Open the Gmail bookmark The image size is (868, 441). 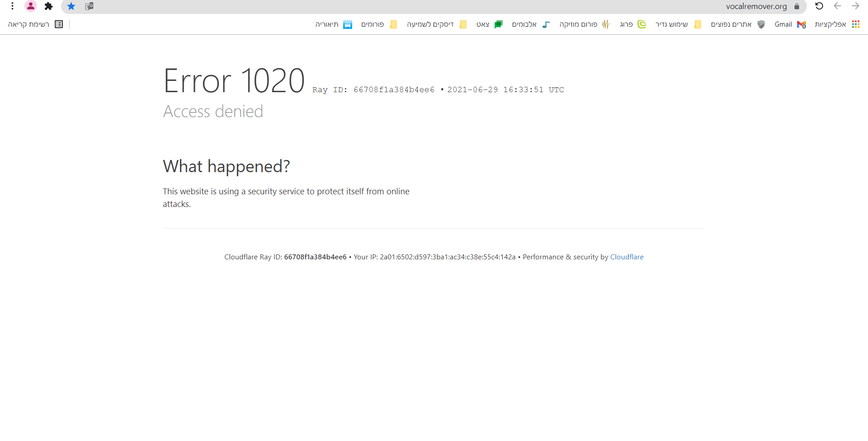(790, 24)
